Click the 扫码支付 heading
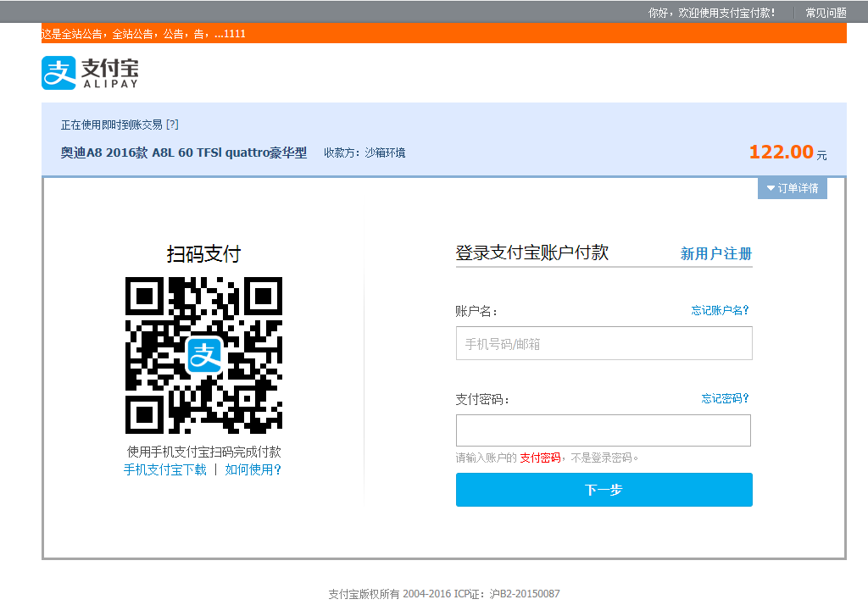This screenshot has height=616, width=868. click(203, 253)
